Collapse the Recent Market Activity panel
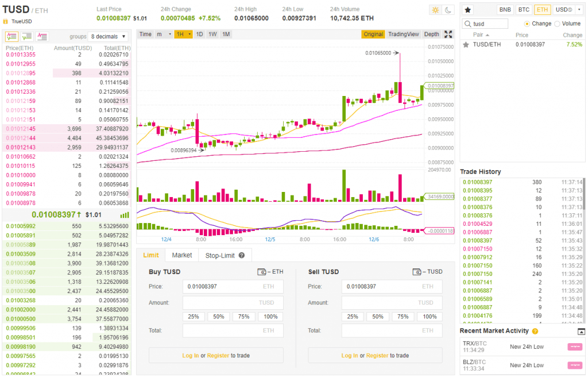 581,332
